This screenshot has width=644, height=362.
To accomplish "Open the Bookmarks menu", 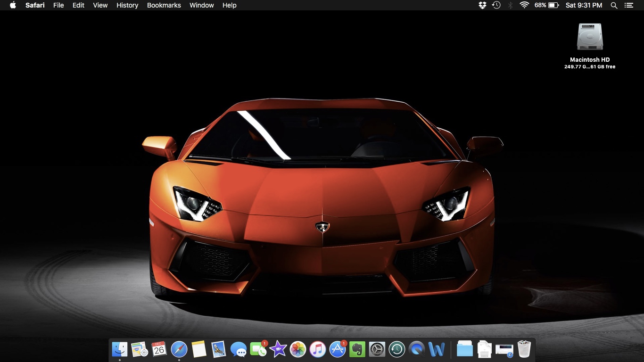I will point(164,5).
